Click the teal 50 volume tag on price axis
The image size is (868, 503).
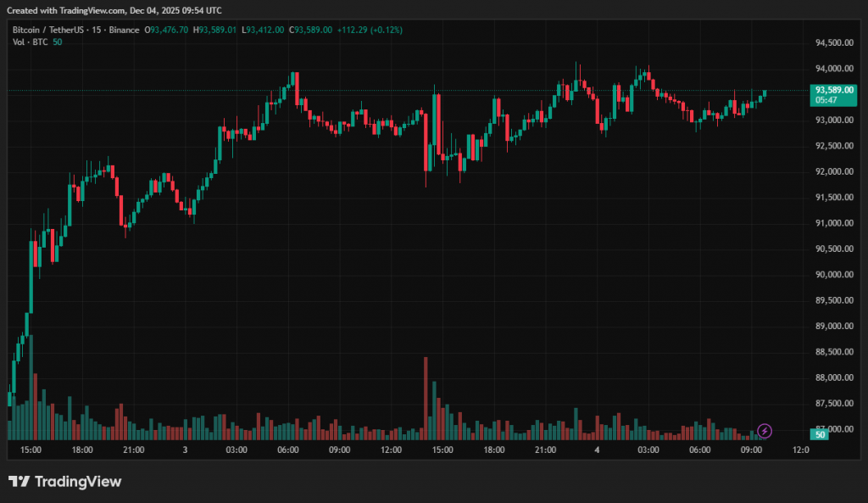coord(819,434)
